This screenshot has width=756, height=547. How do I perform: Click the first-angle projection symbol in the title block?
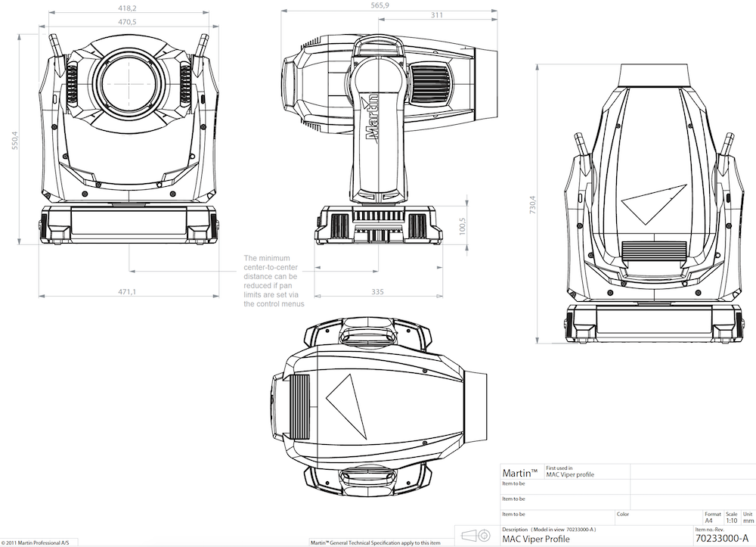[476, 536]
